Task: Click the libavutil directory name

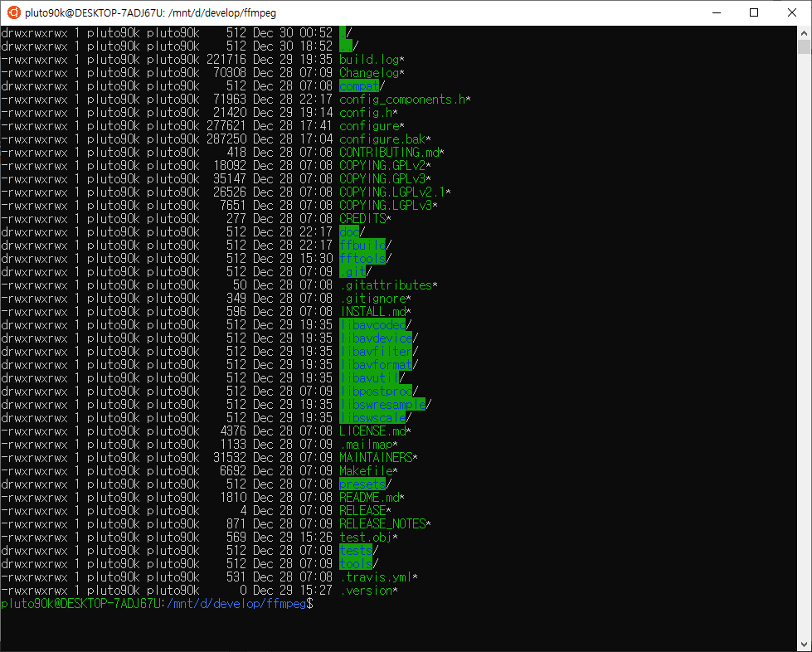Action: click(369, 378)
